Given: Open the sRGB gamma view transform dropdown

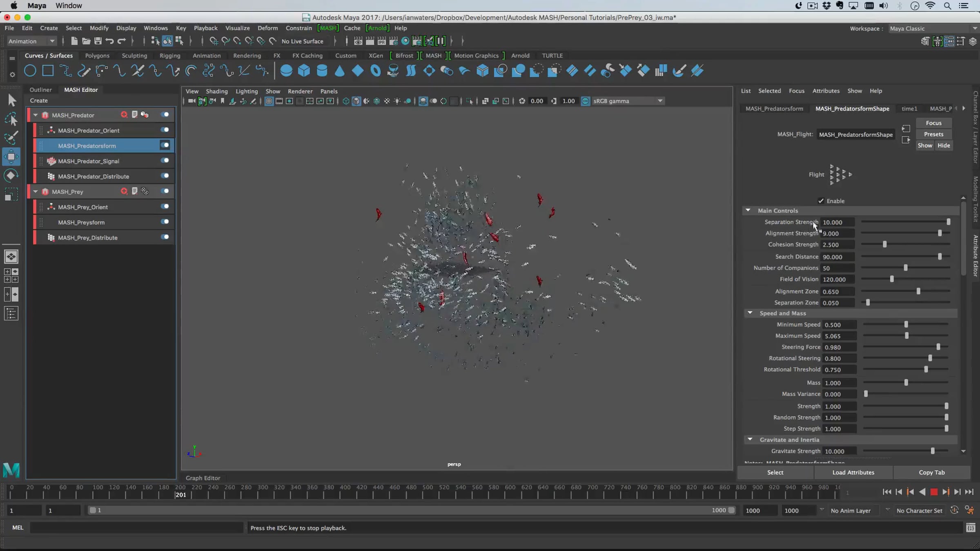Looking at the screenshot, I should tap(628, 101).
